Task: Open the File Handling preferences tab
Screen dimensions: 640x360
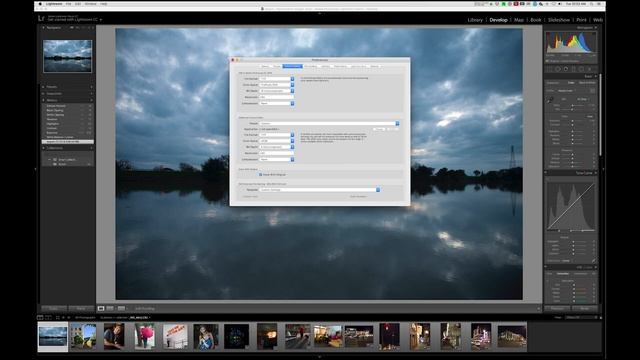Action: click(x=310, y=66)
